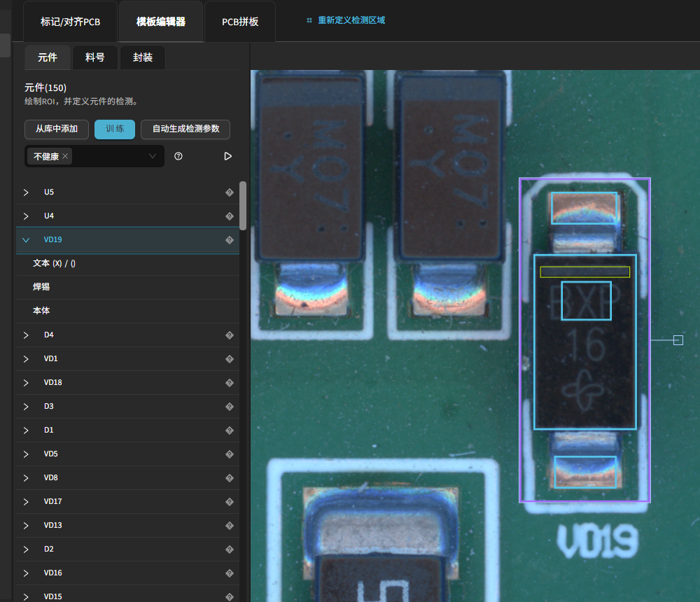Screen dimensions: 700x602
Task: Click the help icon beside the filter dropdown
Action: click(178, 156)
